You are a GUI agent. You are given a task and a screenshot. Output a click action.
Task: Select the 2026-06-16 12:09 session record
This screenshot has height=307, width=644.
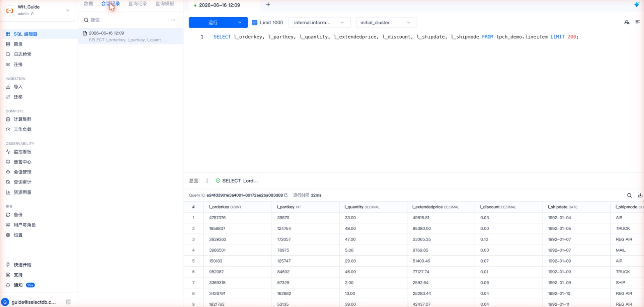(x=131, y=36)
